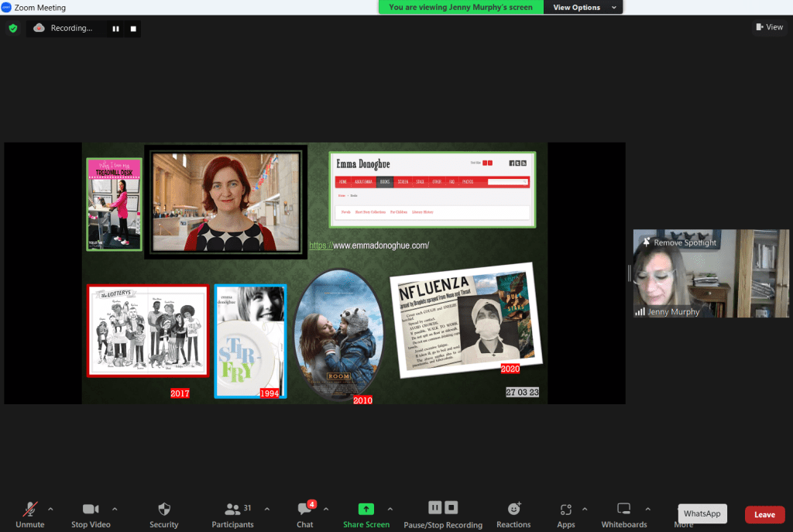The image size is (793, 532).
Task: Click the green Share Screen icon
Action: [x=366, y=509]
